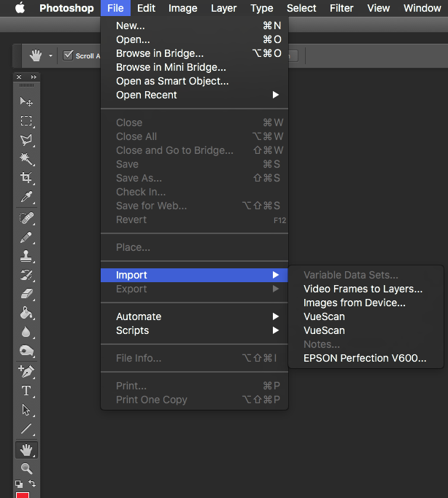Select EPSON Perfection V600 import option
The image size is (448, 498).
click(365, 358)
